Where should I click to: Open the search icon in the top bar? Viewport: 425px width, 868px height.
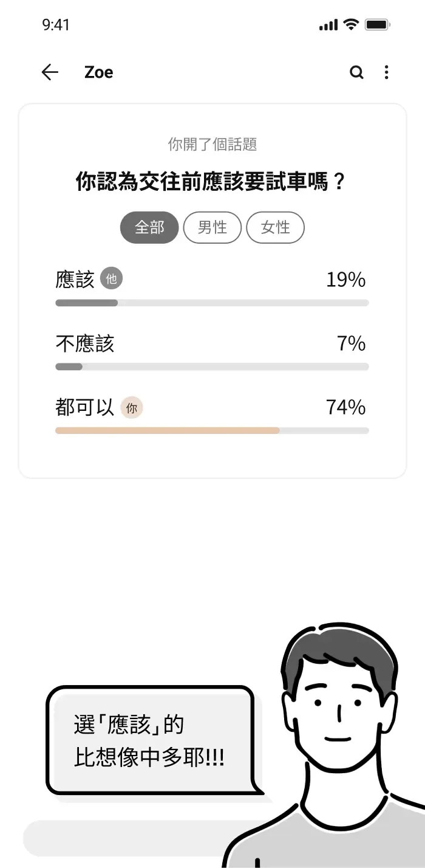[x=356, y=72]
